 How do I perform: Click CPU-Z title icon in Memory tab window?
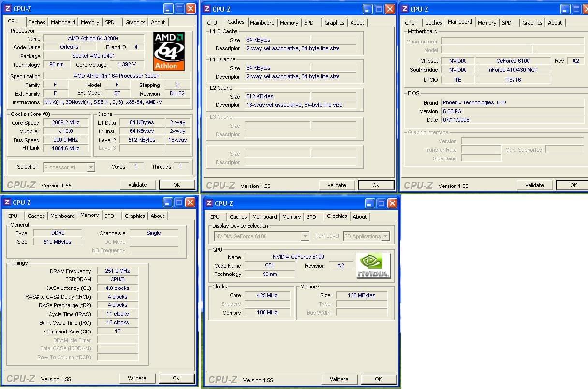pos(7,202)
